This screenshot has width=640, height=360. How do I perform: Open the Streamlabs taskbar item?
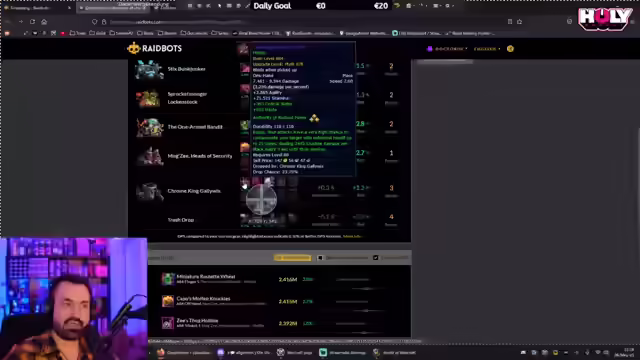[x=343, y=353]
